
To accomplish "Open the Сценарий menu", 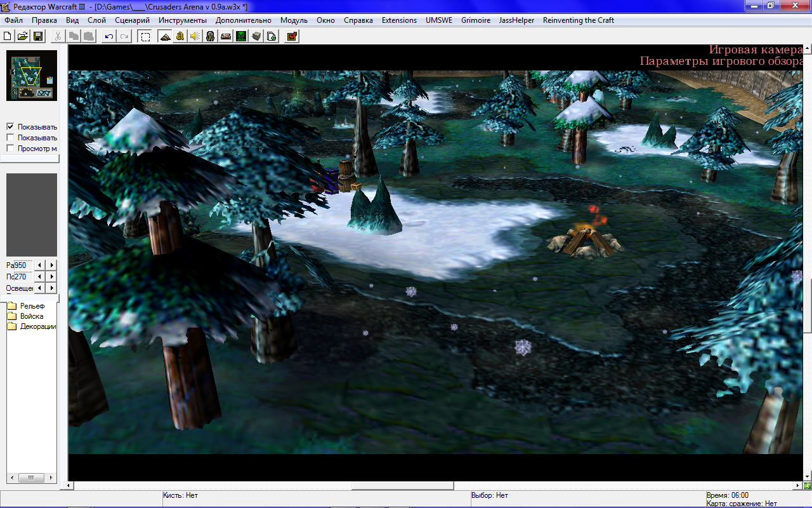I will pos(132,20).
